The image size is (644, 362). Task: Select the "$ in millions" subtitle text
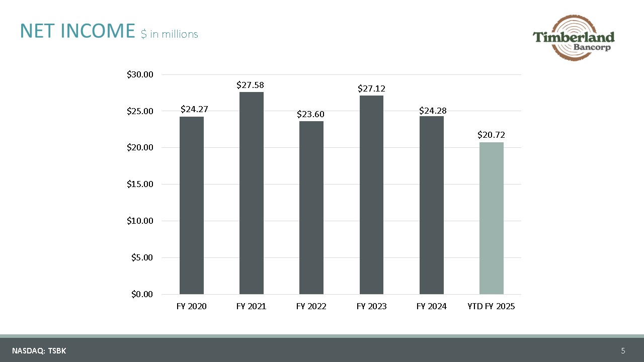[x=170, y=34]
